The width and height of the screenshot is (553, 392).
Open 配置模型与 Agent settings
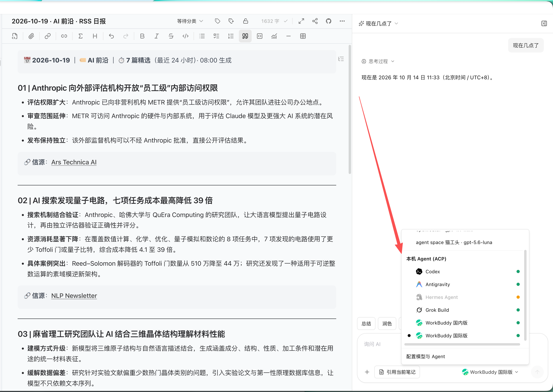point(425,357)
